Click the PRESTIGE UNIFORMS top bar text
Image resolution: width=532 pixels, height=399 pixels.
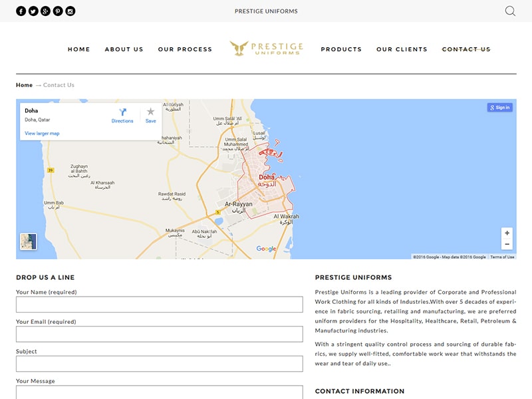pyautogui.click(x=266, y=11)
